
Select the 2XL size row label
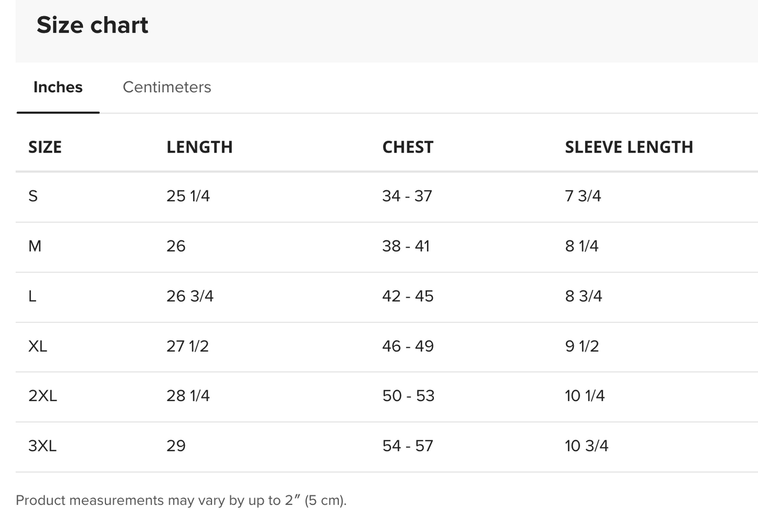pos(42,396)
